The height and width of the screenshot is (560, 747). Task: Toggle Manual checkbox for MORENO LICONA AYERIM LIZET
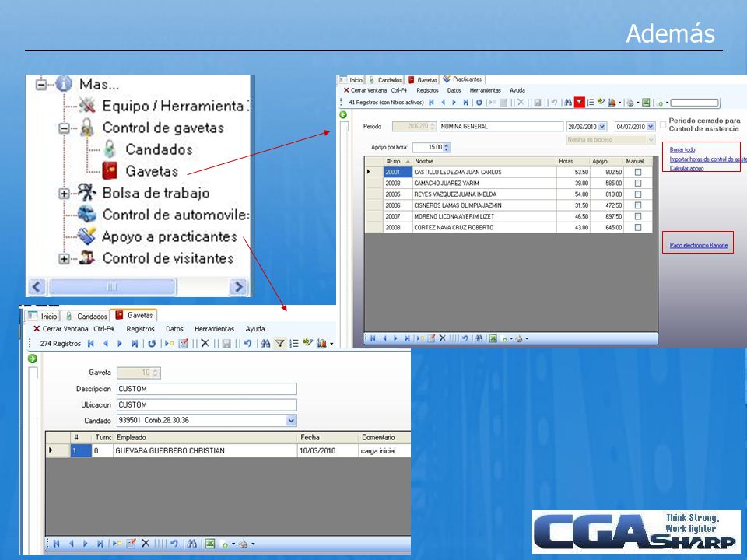[x=638, y=216]
